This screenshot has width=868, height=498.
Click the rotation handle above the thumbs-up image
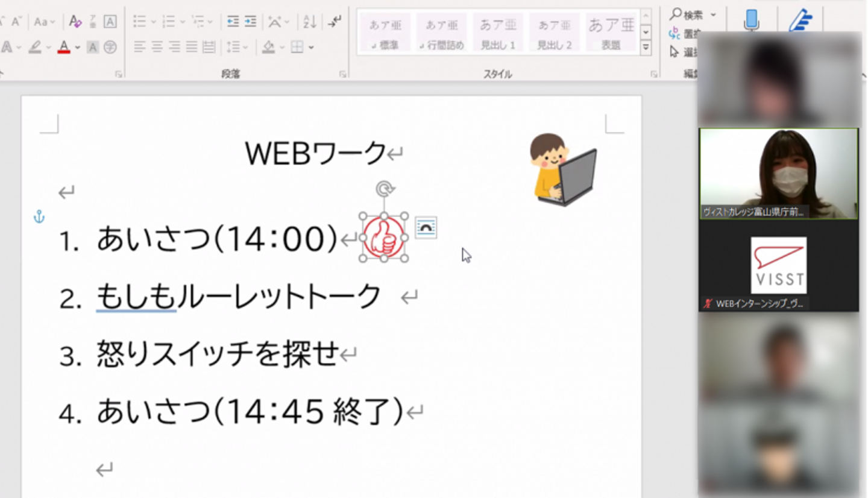pyautogui.click(x=385, y=189)
